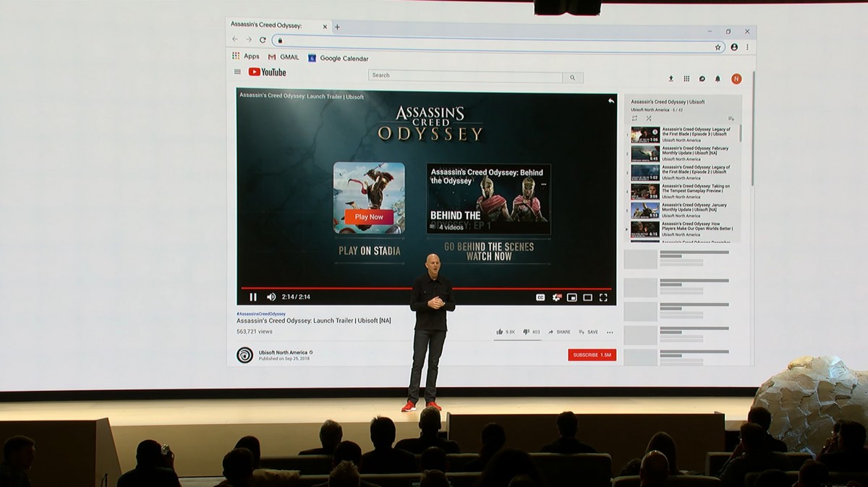Mute the video volume
The width and height of the screenshot is (868, 487).
[x=271, y=297]
